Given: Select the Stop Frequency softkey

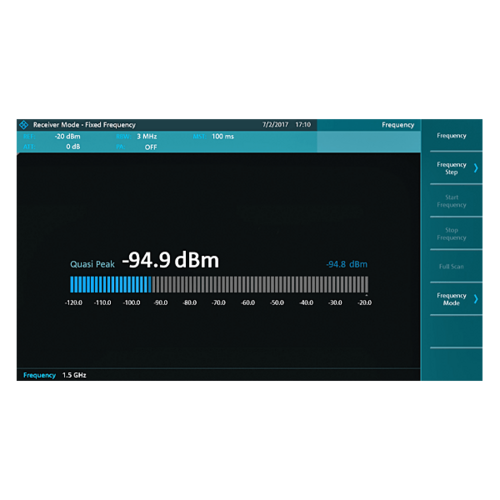Looking at the screenshot, I should click(x=451, y=234).
